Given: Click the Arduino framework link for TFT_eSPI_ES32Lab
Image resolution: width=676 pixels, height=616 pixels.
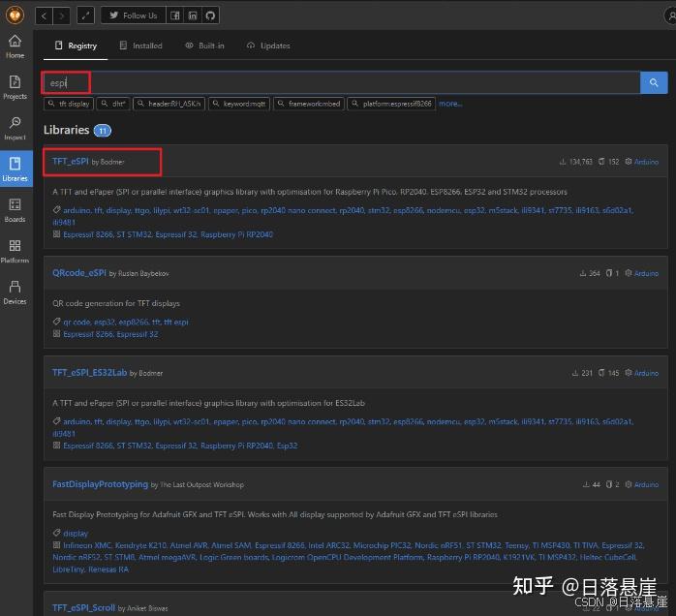Looking at the screenshot, I should click(x=646, y=373).
